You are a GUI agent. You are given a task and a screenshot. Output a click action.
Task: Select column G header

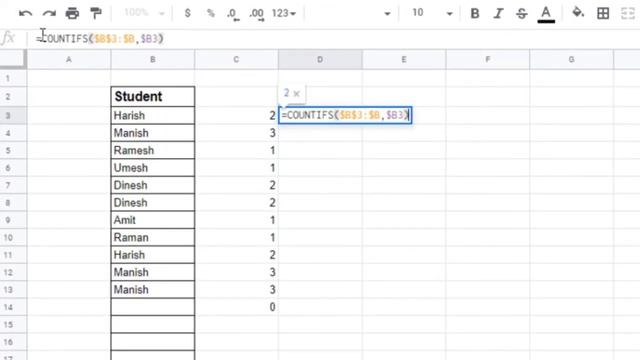click(x=571, y=60)
